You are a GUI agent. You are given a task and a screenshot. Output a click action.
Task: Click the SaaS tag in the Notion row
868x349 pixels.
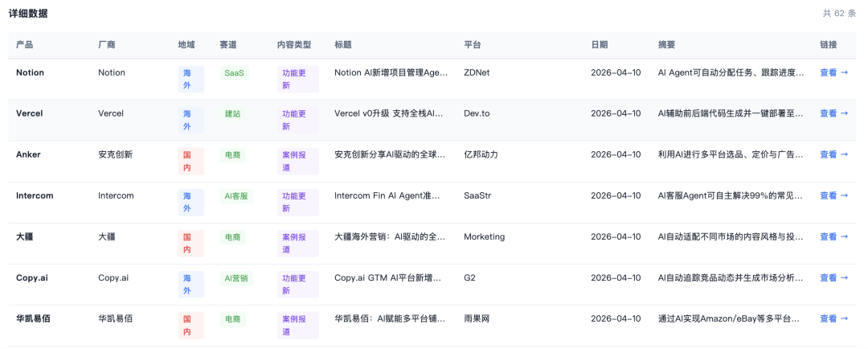234,72
